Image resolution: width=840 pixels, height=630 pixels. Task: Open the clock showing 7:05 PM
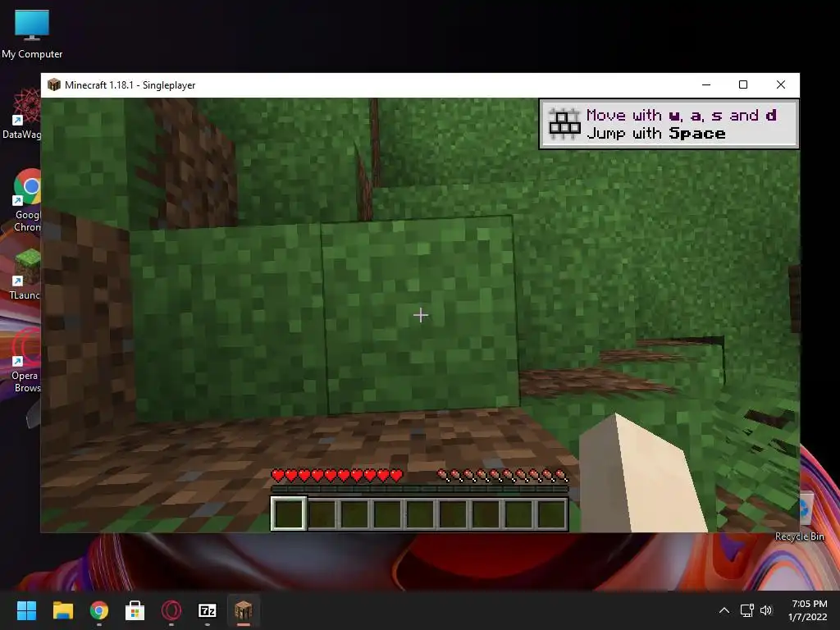click(808, 610)
